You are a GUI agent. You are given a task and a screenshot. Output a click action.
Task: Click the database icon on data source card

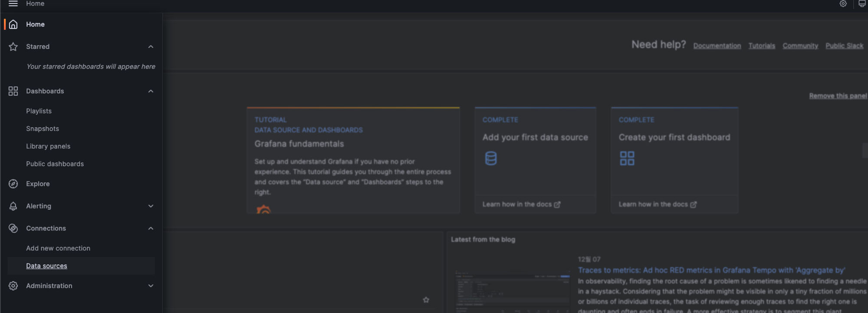pyautogui.click(x=491, y=158)
